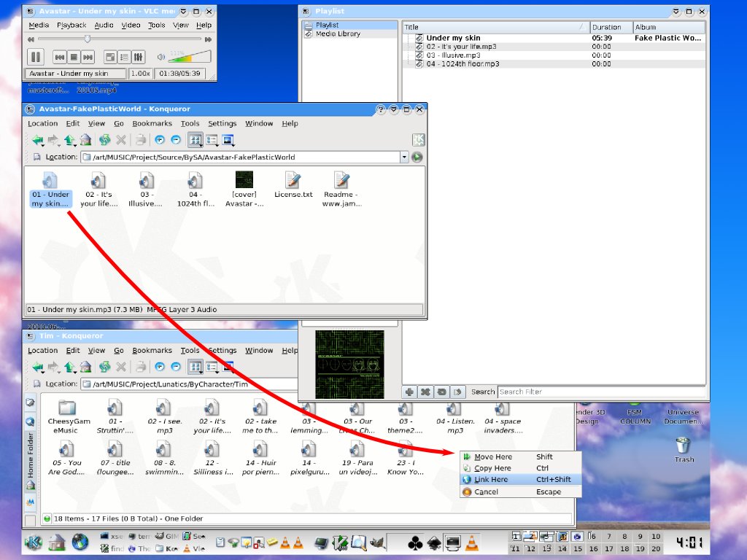The width and height of the screenshot is (747, 560).
Task: Mute audio with VLC speaker icon
Action: tap(161, 57)
